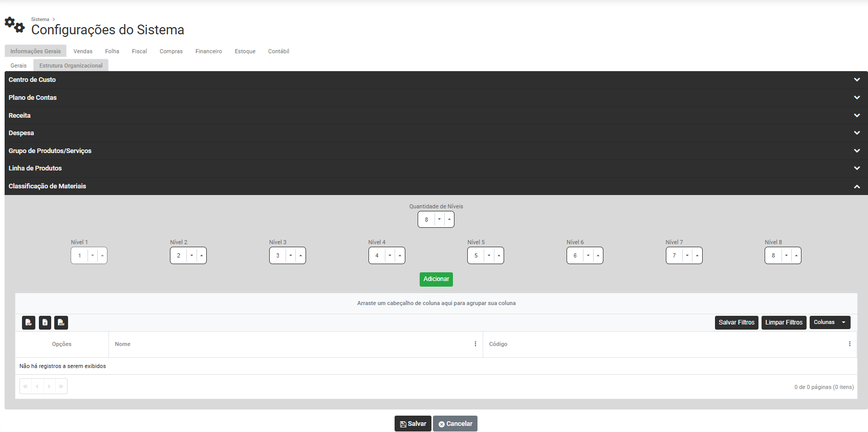The image size is (868, 432).
Task: Select the Estrutura Organizacional sub-tab
Action: tap(71, 66)
